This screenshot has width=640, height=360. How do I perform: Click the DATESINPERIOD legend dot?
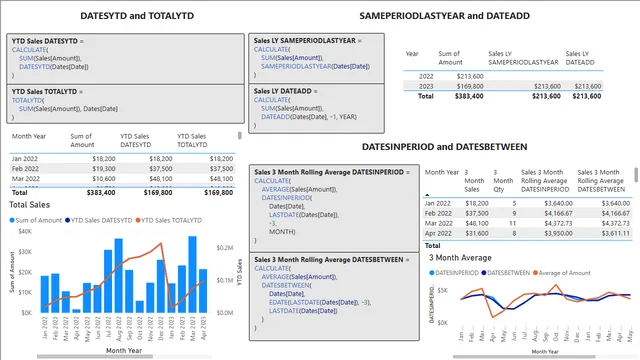[x=432, y=273]
